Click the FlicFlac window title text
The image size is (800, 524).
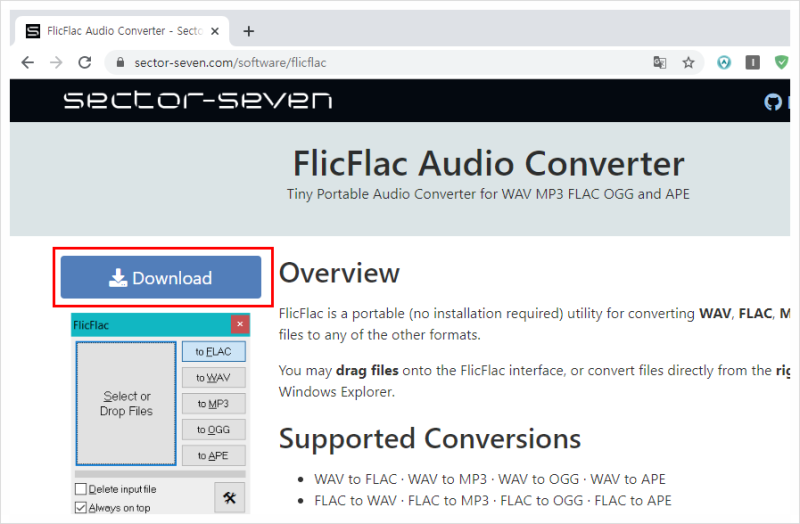91,325
